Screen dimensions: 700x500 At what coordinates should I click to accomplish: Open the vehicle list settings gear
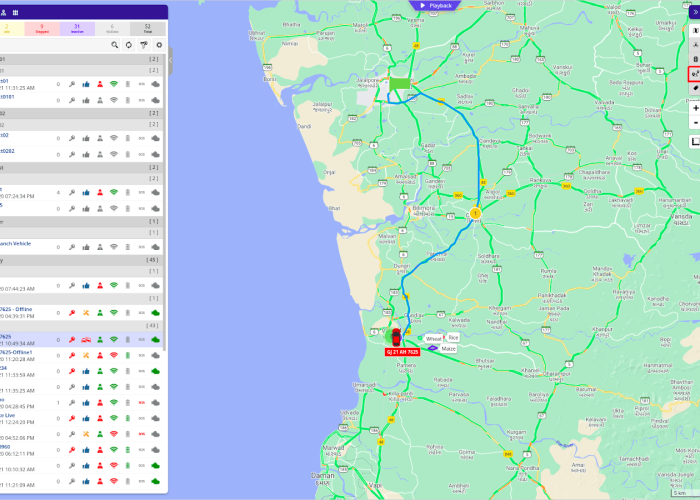coord(157,45)
